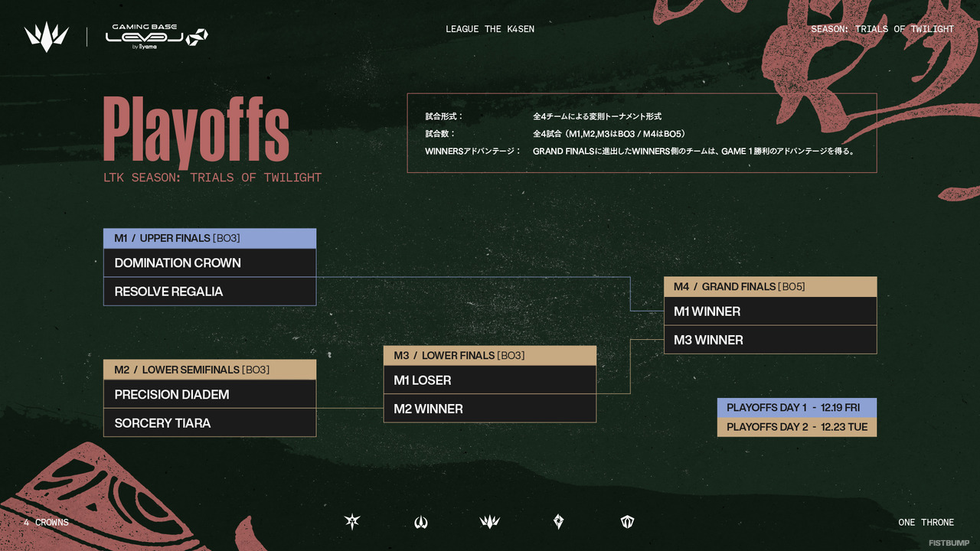Click the claw-shaped team emblem at bottom
Image resolution: width=980 pixels, height=551 pixels.
point(420,522)
